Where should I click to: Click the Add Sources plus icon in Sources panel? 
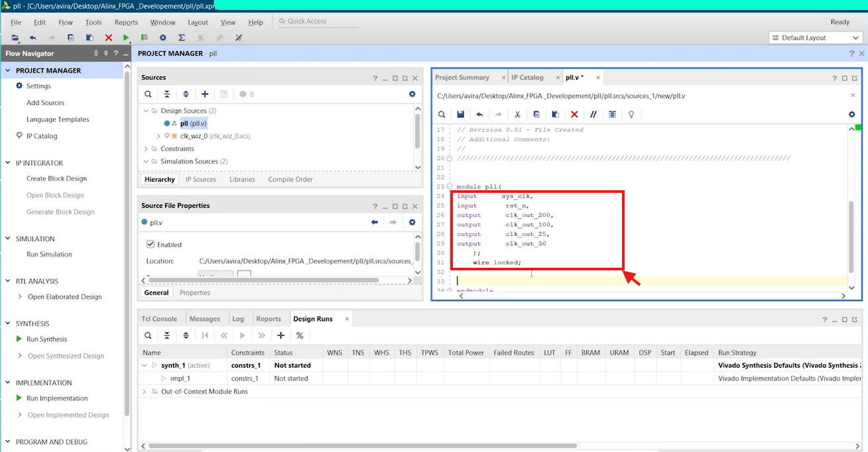point(205,94)
